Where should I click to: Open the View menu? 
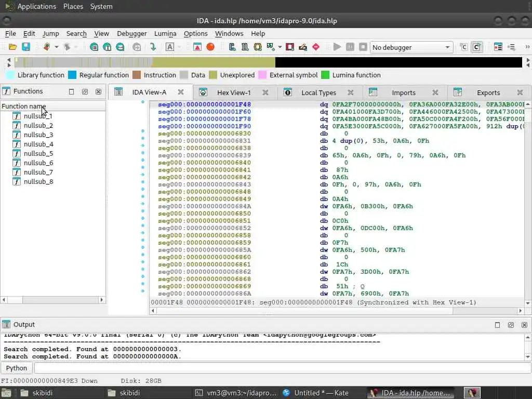coord(101,33)
